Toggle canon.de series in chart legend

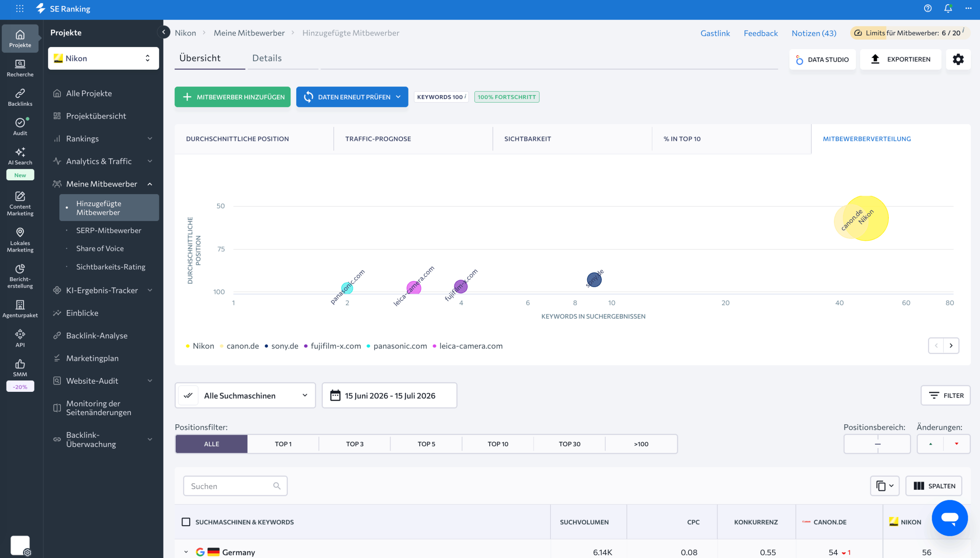(239, 346)
